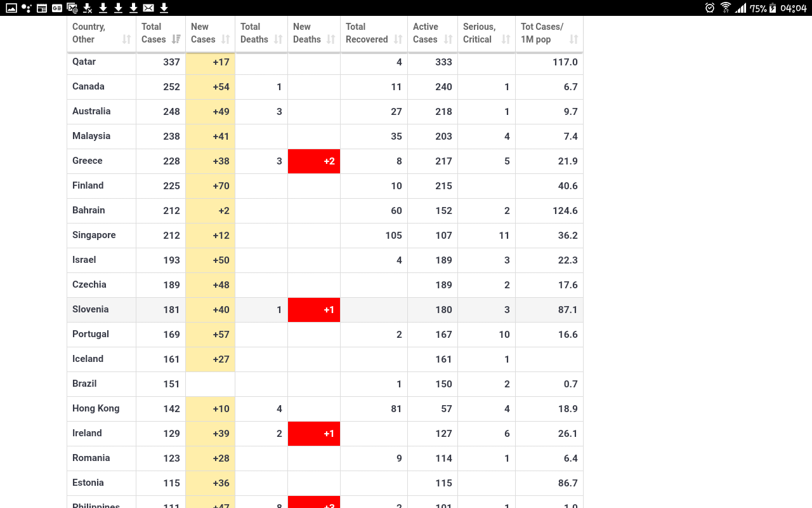Click the sort icon beside Total Recovered
Image resolution: width=812 pixels, height=508 pixels.
(x=398, y=39)
